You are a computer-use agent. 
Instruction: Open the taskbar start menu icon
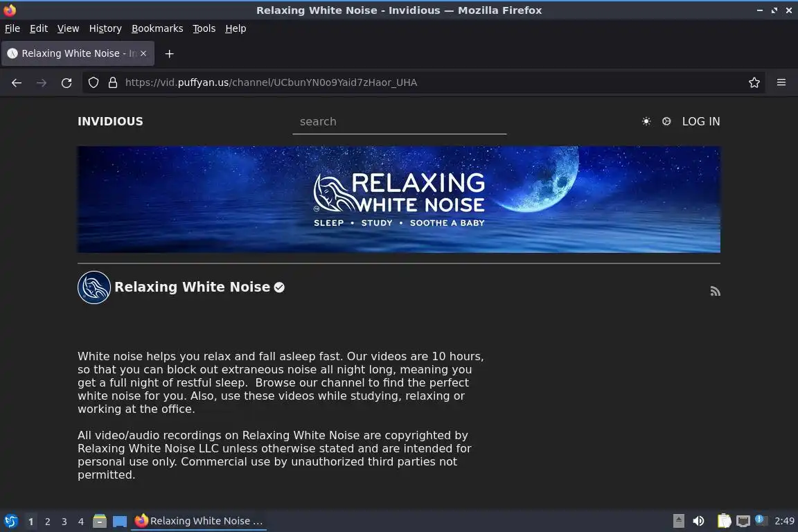[10, 521]
